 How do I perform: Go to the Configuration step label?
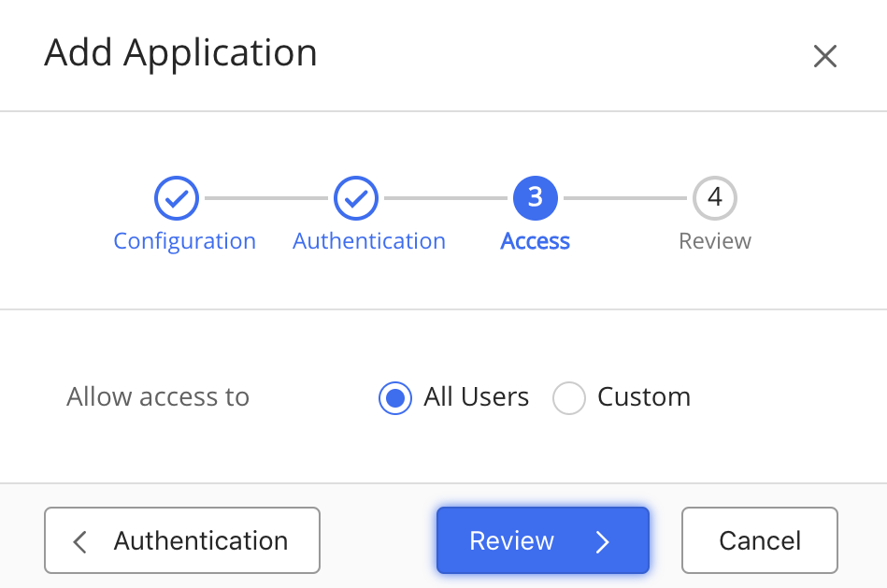pyautogui.click(x=184, y=241)
